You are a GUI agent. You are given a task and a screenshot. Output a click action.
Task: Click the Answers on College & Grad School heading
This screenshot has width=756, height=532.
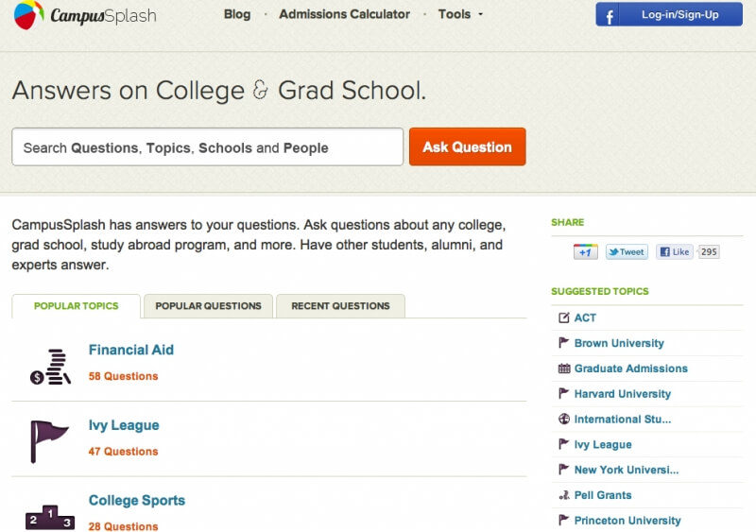click(219, 91)
